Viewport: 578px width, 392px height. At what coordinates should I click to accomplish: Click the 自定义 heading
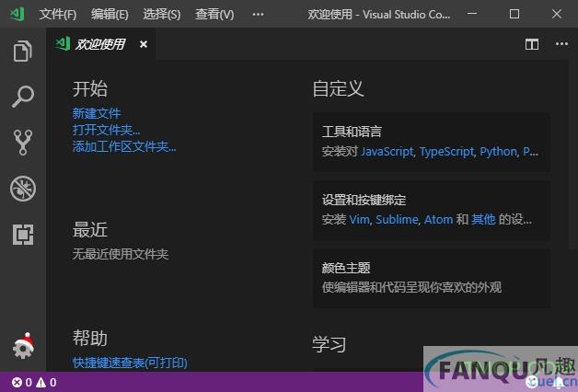[338, 88]
